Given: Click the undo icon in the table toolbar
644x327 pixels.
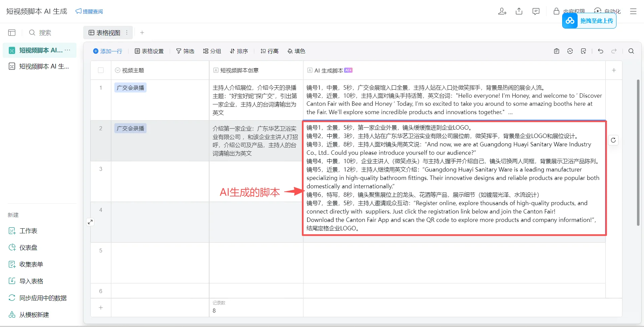Looking at the screenshot, I should pos(600,51).
